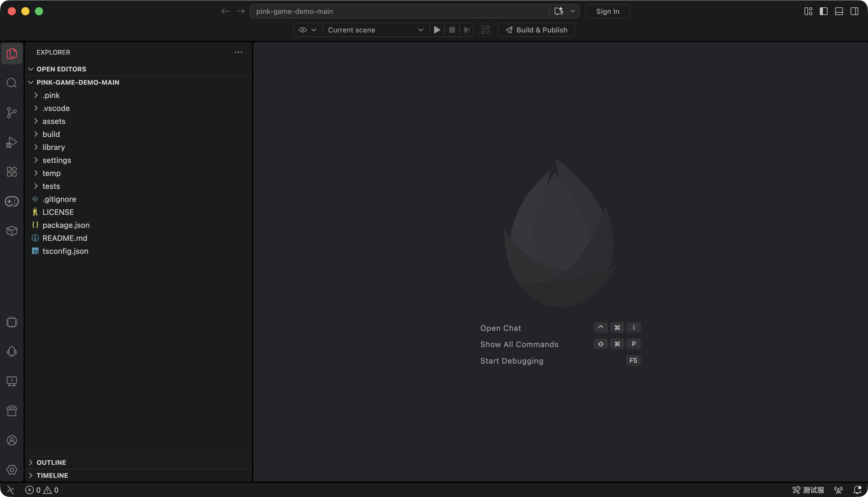Open the store icon in activity bar
This screenshot has height=497, width=868.
12,411
